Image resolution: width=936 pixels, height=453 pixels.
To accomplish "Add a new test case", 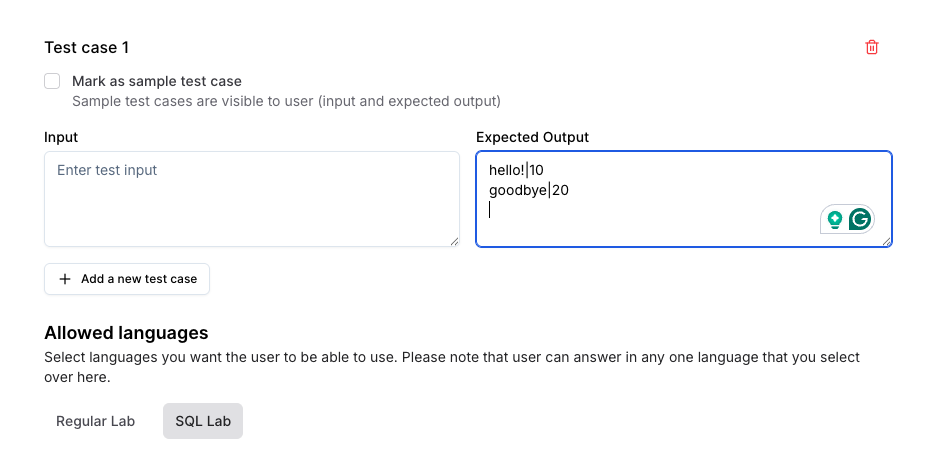I will point(127,279).
